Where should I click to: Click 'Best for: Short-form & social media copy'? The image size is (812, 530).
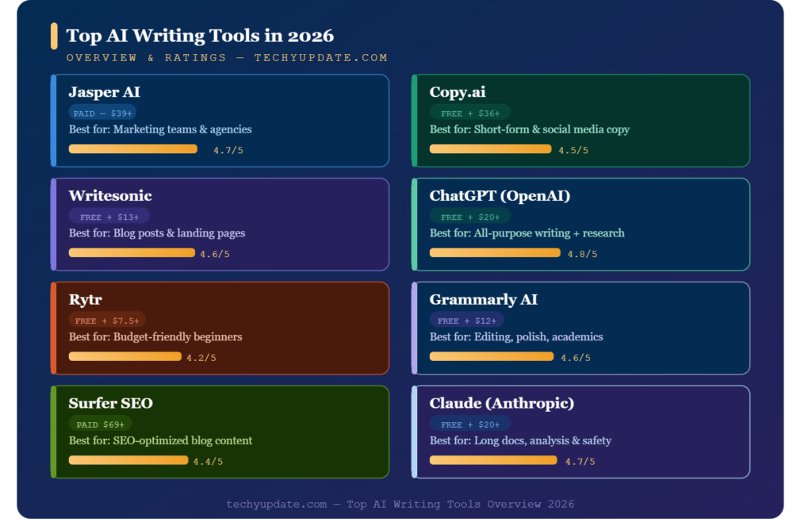point(529,129)
